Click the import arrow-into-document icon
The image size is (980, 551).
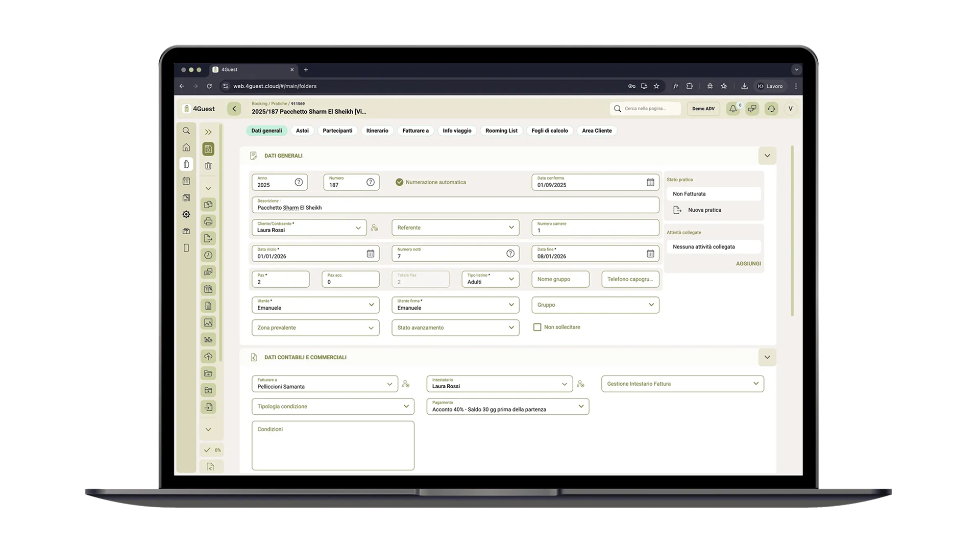coord(208,407)
